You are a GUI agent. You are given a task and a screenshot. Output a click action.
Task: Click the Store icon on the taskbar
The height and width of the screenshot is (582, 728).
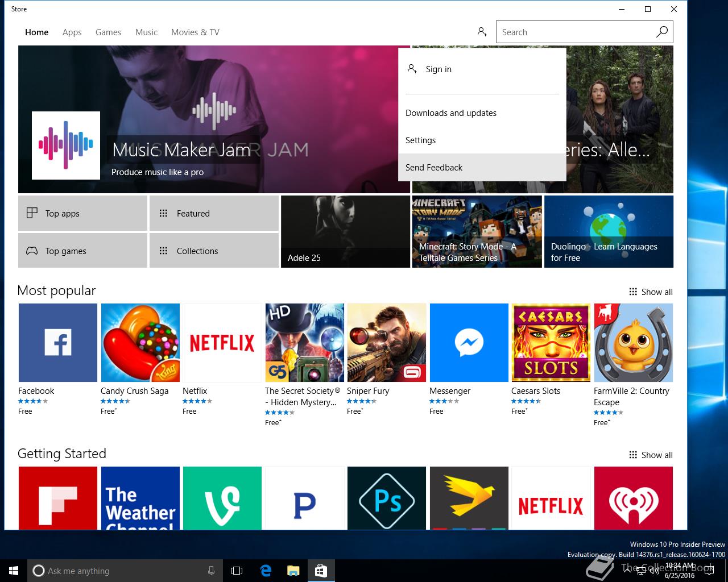(321, 571)
